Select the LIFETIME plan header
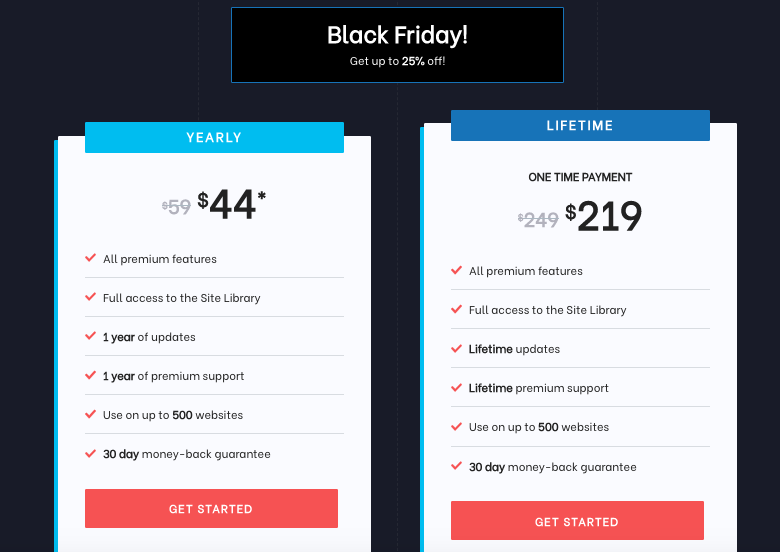The width and height of the screenshot is (780, 552). 580,125
